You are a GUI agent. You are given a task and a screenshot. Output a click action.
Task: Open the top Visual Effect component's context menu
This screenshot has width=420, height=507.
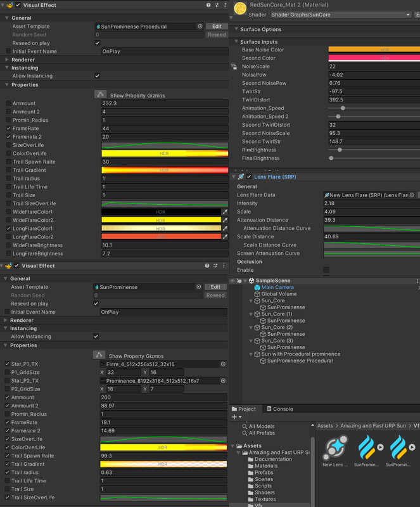pos(225,5)
